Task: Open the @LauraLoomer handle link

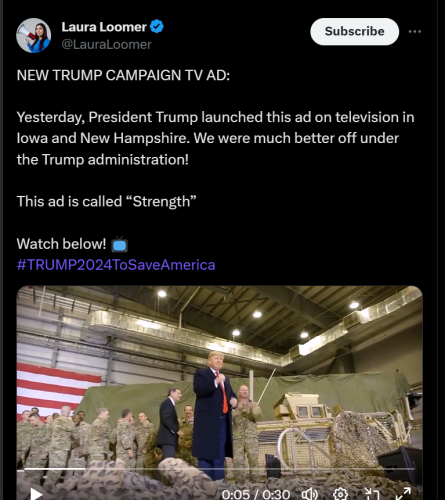Action: tap(106, 44)
